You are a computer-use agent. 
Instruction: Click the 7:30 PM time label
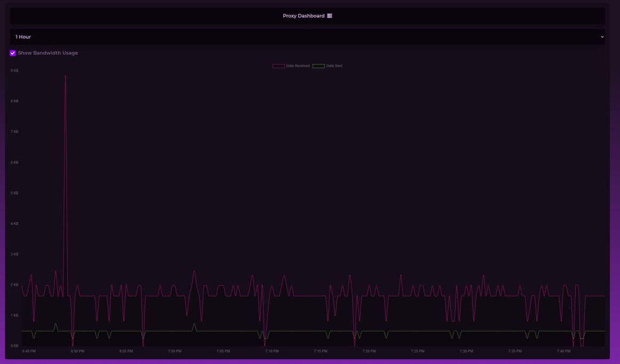(466, 351)
